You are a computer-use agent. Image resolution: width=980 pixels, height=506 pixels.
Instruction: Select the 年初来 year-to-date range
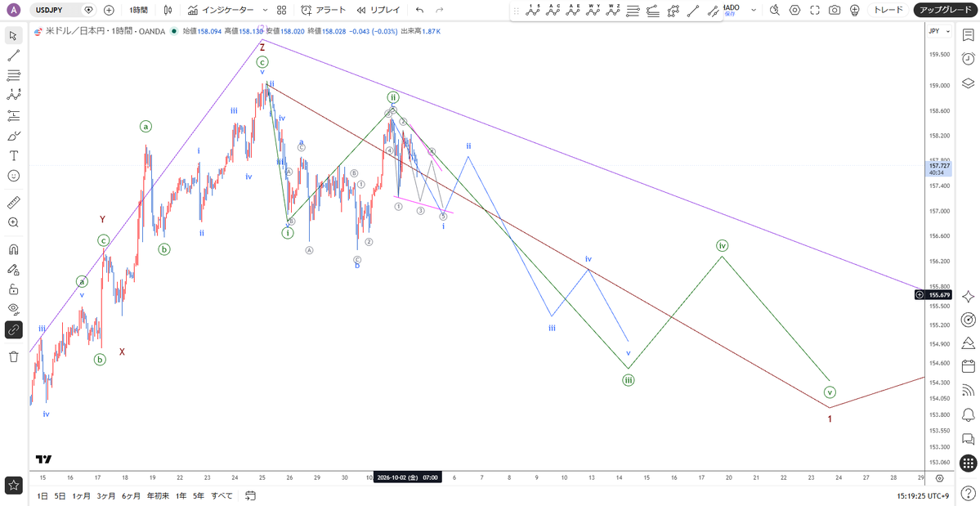[158, 496]
